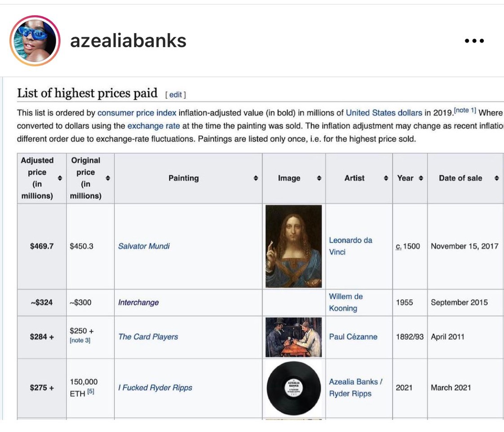Sort the Date of sale column

[497, 178]
